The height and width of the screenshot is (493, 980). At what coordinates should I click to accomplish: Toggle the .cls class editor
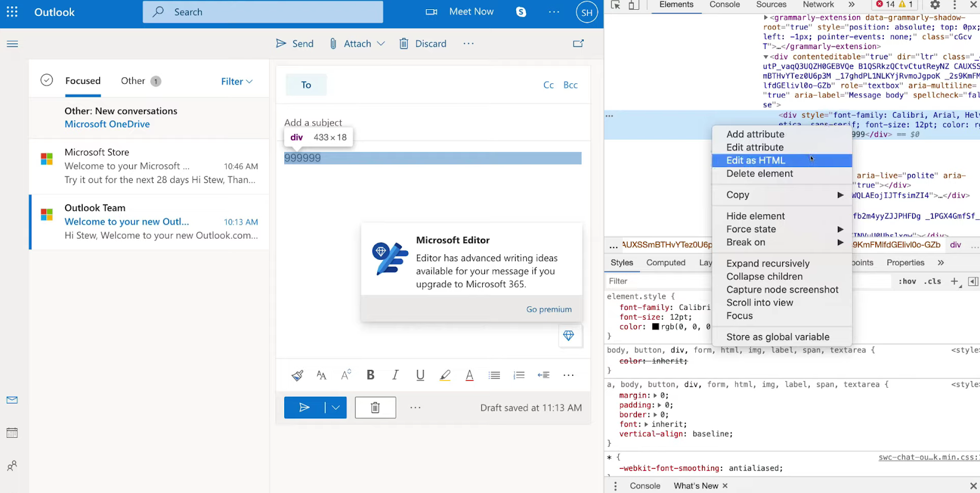tap(933, 281)
